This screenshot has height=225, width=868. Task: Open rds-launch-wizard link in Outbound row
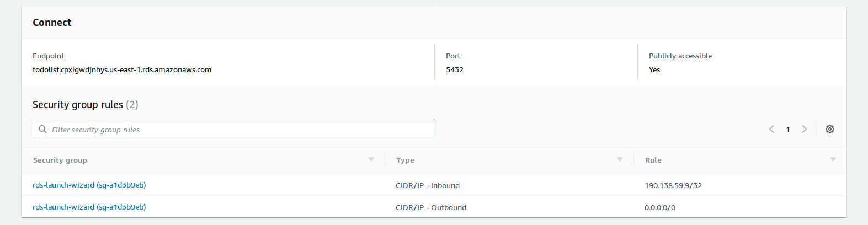click(x=89, y=207)
